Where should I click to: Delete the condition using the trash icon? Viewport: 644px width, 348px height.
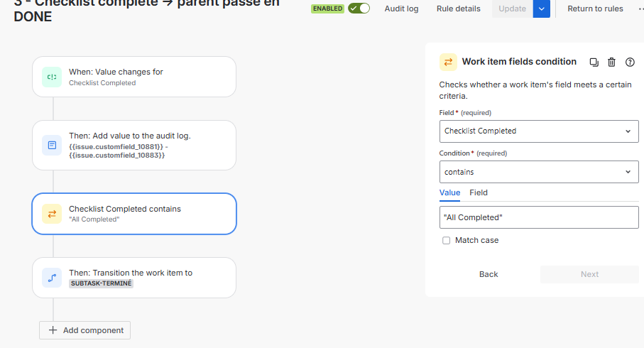pos(611,62)
